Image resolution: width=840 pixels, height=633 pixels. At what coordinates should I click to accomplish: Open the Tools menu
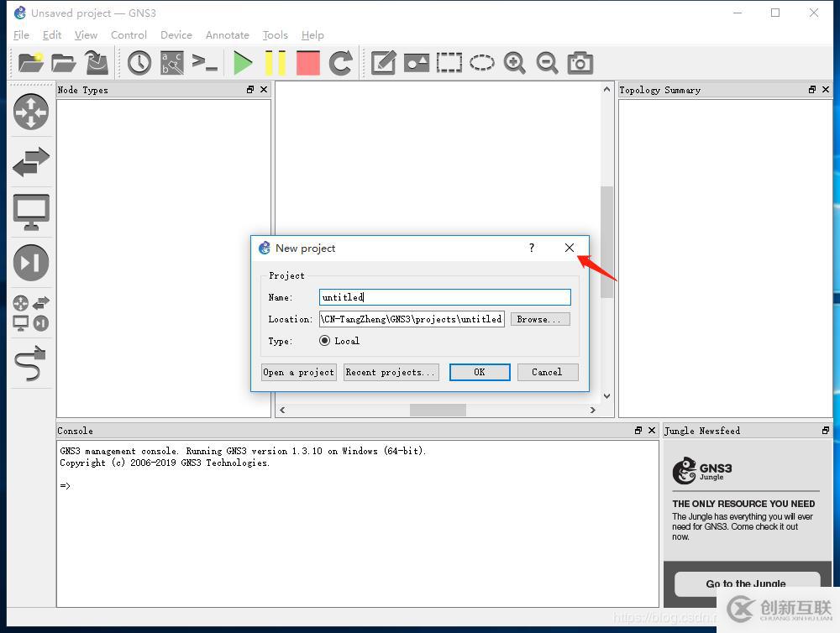click(x=276, y=35)
